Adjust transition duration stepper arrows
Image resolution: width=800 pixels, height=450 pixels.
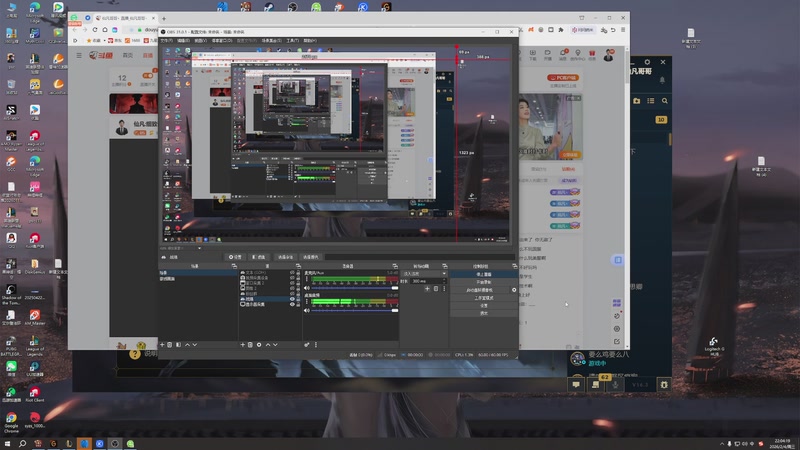(x=444, y=281)
